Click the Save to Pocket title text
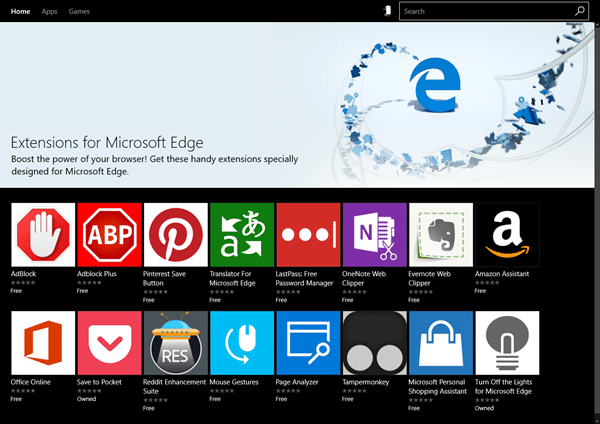The width and height of the screenshot is (600, 424). coord(99,382)
